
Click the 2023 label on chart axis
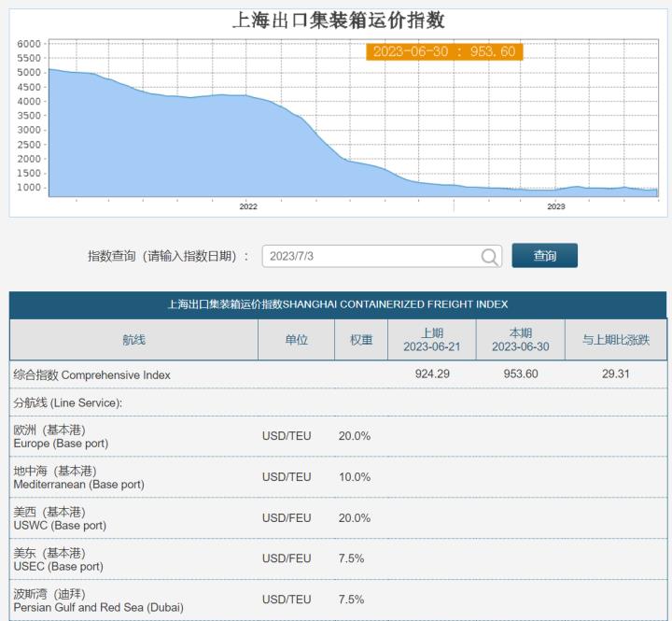click(556, 206)
